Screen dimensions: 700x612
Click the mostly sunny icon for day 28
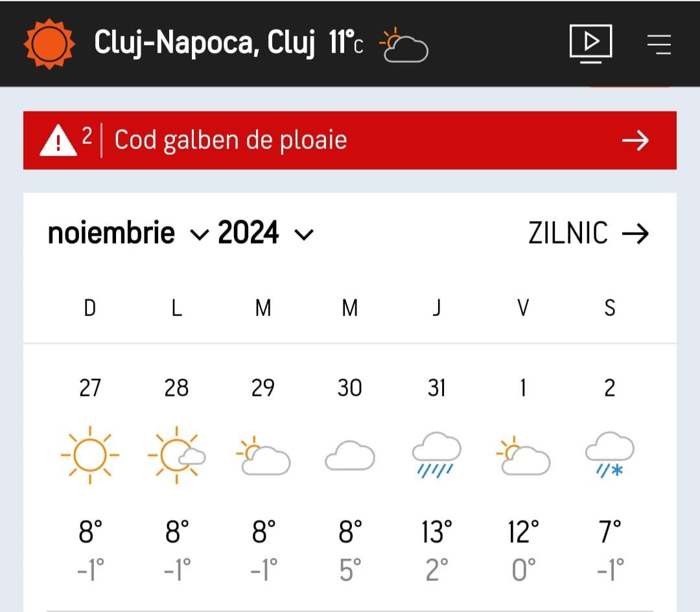176,455
